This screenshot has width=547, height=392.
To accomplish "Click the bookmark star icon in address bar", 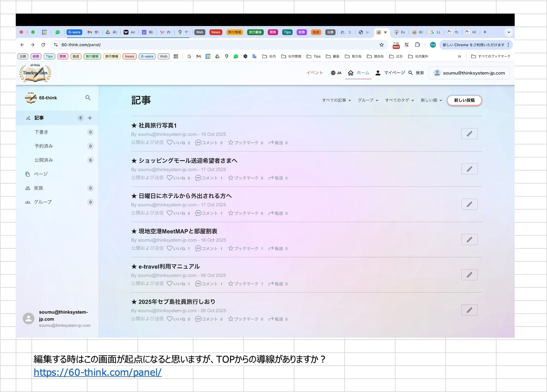I will click(x=382, y=45).
